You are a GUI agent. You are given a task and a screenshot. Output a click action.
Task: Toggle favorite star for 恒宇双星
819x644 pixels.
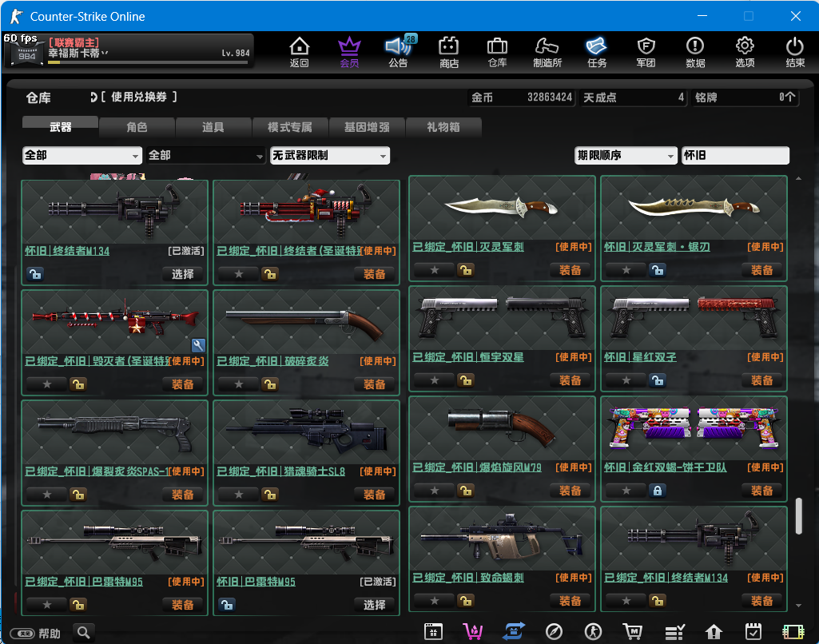click(435, 380)
